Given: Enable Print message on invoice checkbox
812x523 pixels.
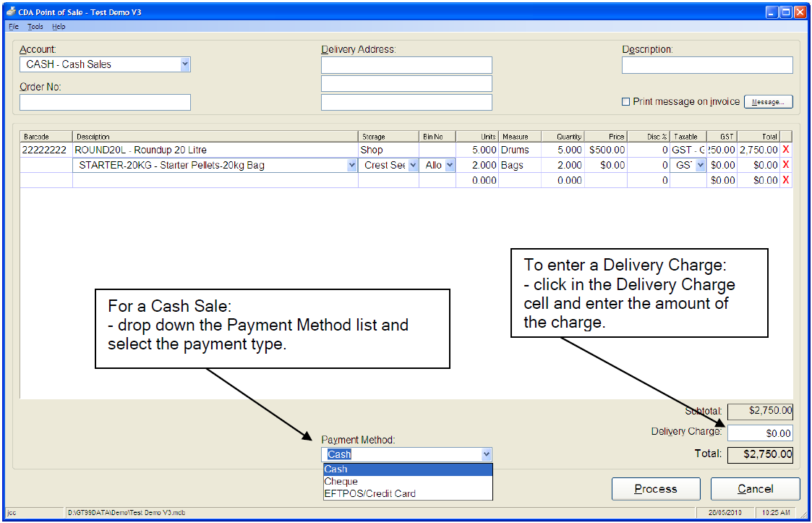Looking at the screenshot, I should point(626,102).
